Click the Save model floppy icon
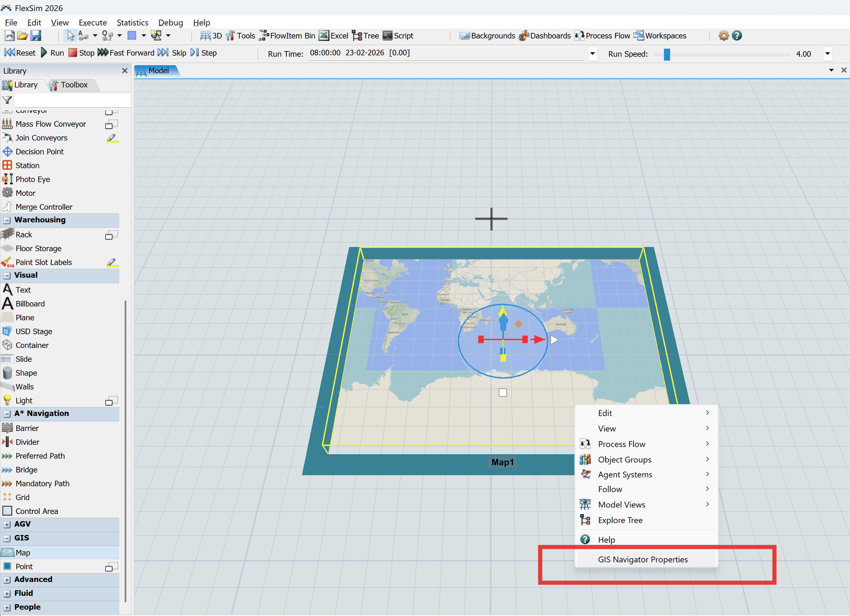850x616 pixels. [36, 35]
